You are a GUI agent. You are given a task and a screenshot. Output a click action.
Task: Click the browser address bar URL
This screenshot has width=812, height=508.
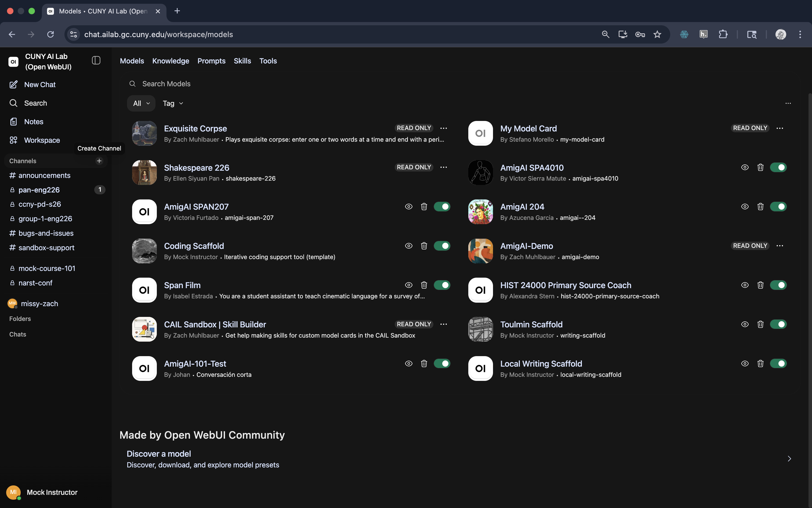[158, 34]
